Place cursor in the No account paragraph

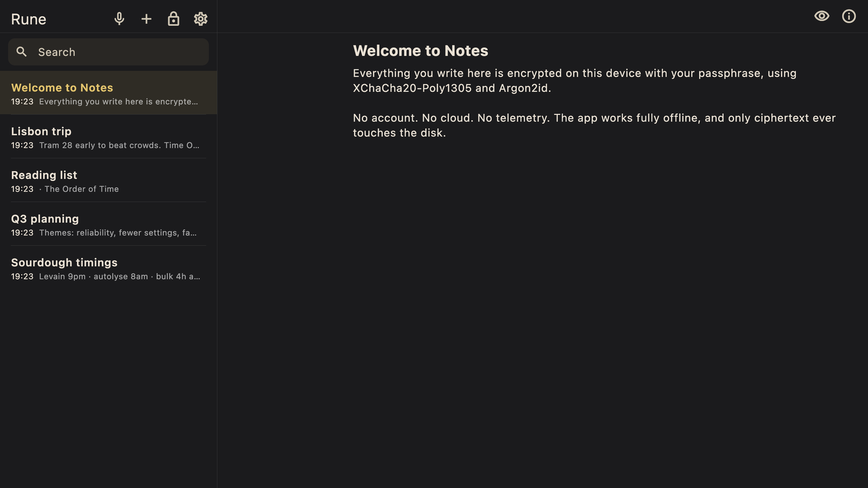click(x=594, y=125)
